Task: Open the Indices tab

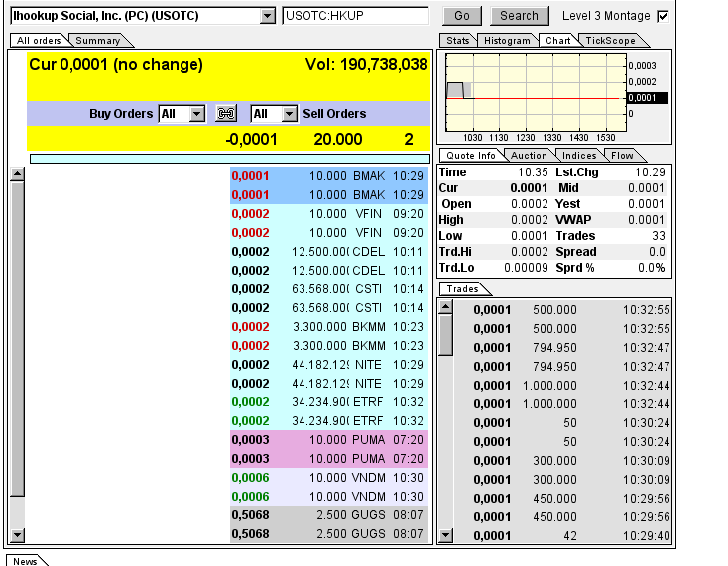Action: (x=579, y=156)
